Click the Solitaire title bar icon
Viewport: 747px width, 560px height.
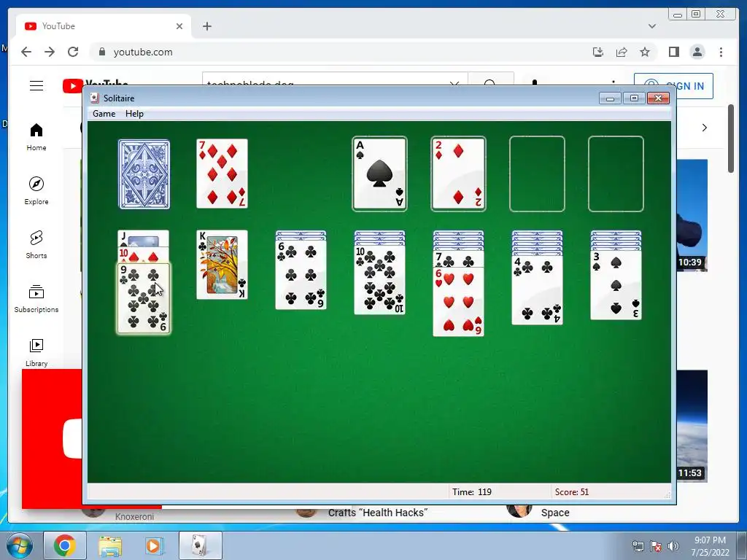coord(95,98)
